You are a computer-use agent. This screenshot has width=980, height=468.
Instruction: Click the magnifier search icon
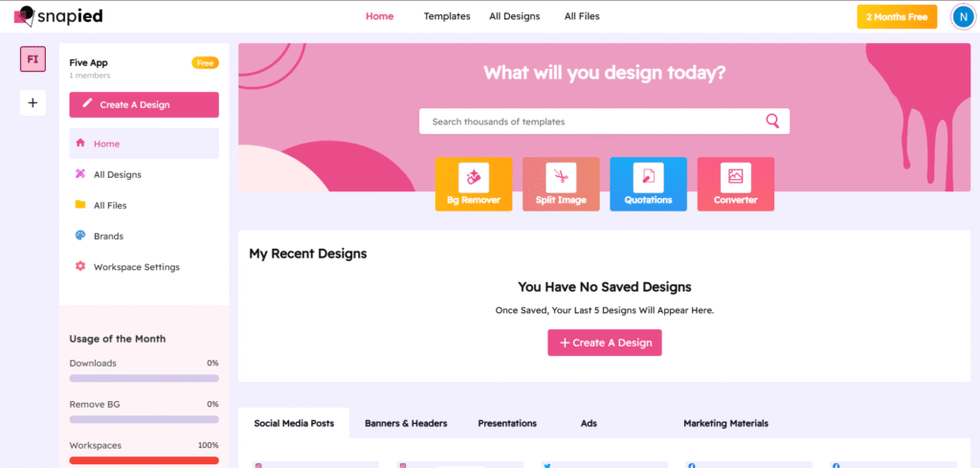click(x=772, y=121)
